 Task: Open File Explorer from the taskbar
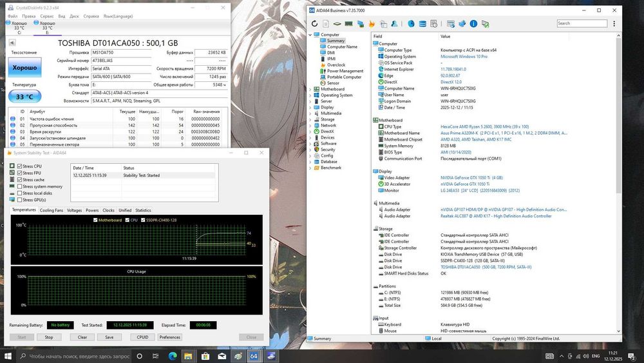pos(188,356)
